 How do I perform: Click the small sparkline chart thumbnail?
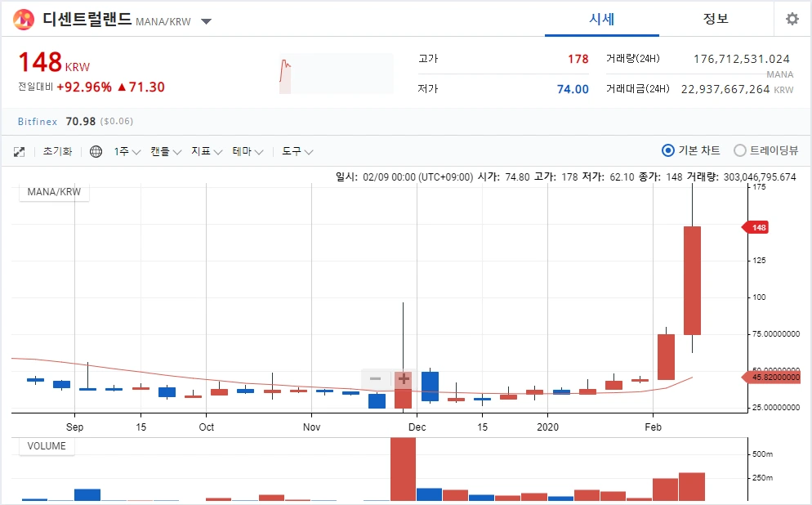[x=334, y=73]
